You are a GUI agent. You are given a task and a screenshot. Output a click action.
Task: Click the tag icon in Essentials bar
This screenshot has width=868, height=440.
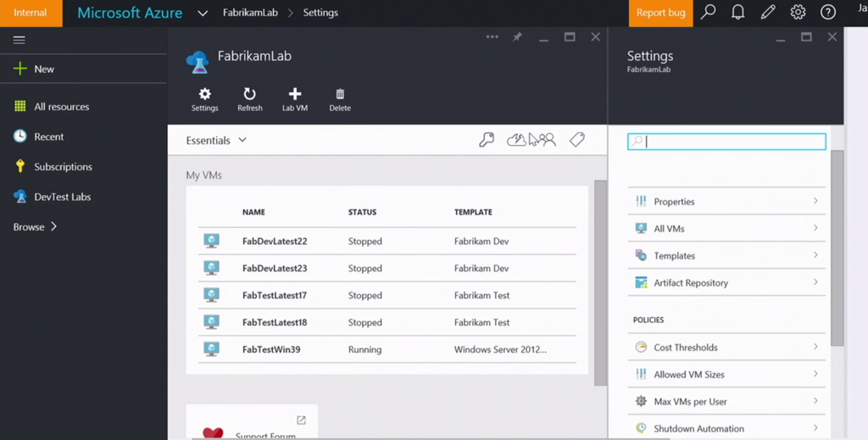pos(577,140)
